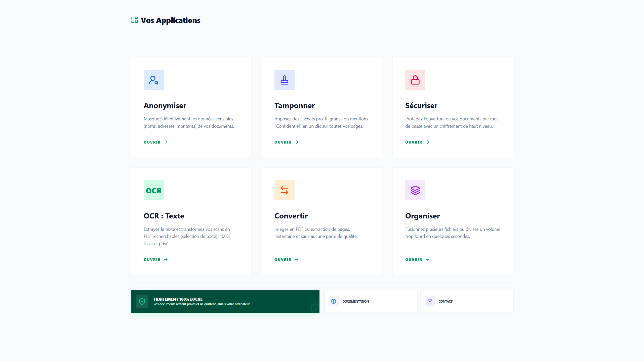Select the Anonymiser user-search icon
Image resolution: width=644 pixels, height=362 pixels.
point(153,80)
